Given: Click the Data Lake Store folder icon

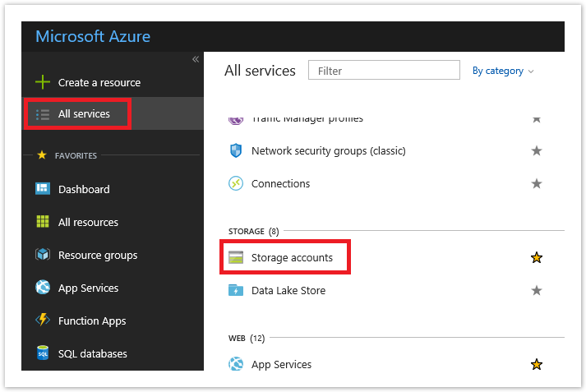Looking at the screenshot, I should click(236, 290).
